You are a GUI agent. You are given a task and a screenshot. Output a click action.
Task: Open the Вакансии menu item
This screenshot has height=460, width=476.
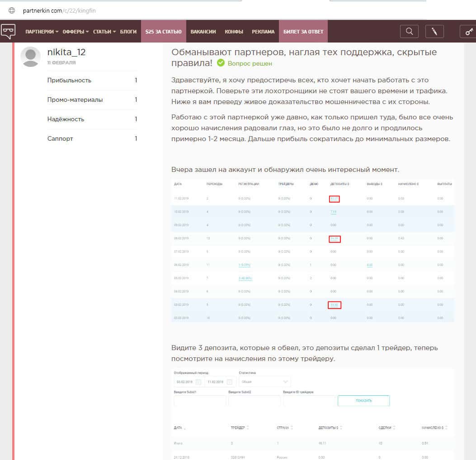[203, 32]
